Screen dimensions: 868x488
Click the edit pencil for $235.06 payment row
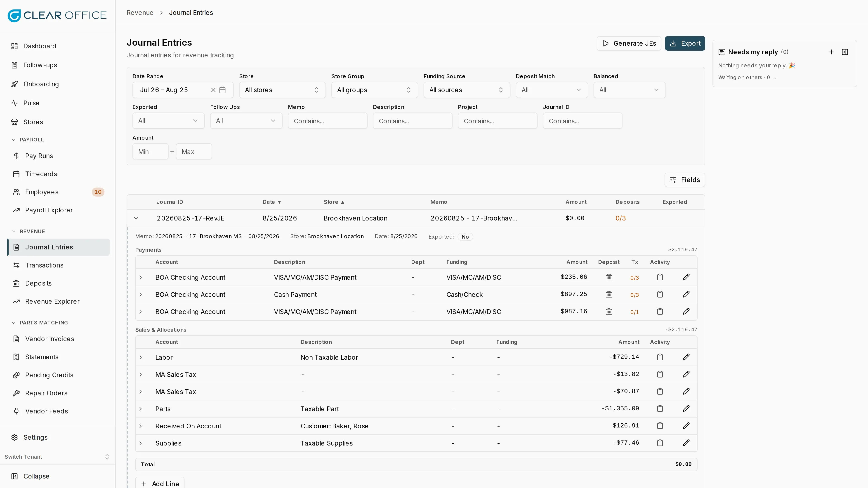(x=686, y=277)
